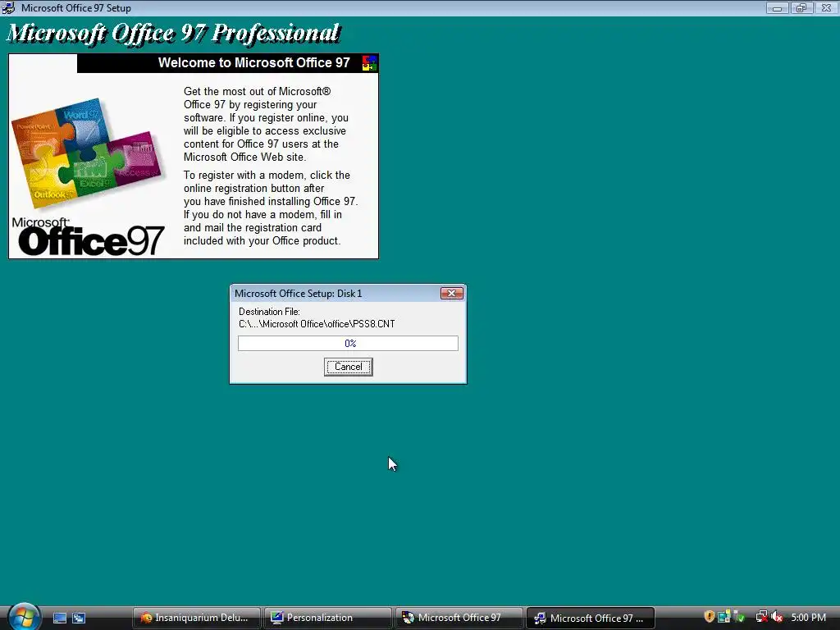
Task: Click the 5:00 PM clock
Action: tap(808, 618)
